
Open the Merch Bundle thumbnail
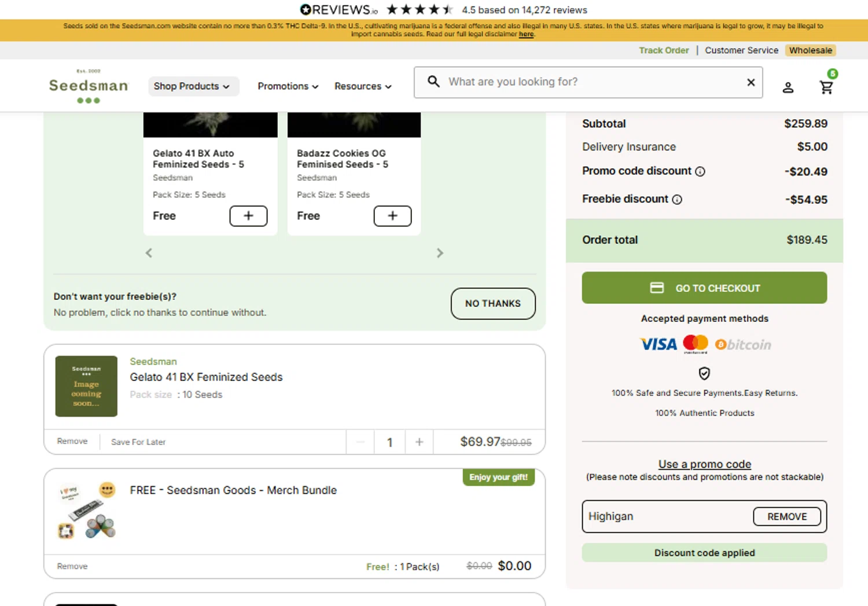click(x=86, y=511)
